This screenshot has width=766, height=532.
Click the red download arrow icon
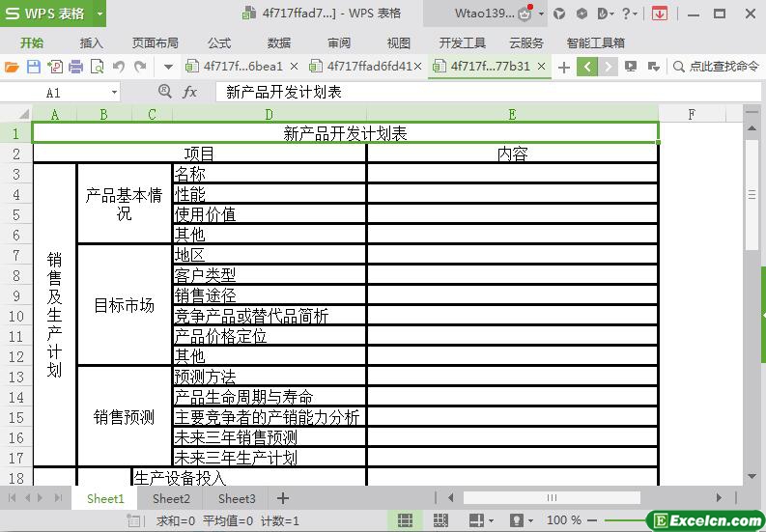pyautogui.click(x=660, y=14)
